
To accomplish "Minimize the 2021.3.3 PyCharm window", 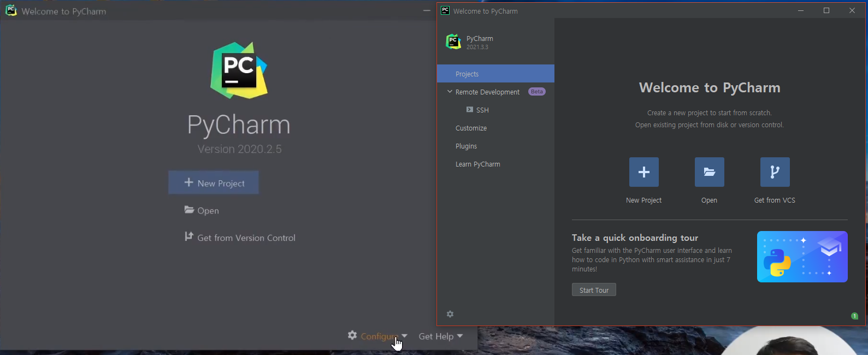I will (801, 10).
